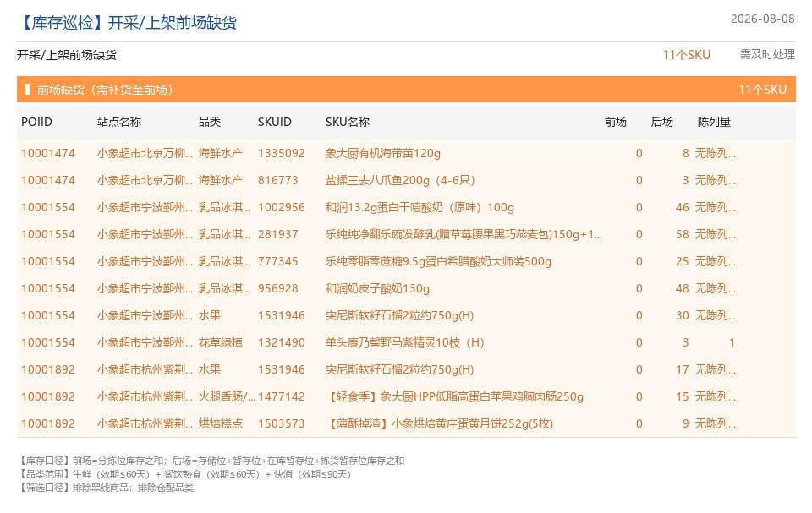Click SKUID 1321490

coord(281,342)
